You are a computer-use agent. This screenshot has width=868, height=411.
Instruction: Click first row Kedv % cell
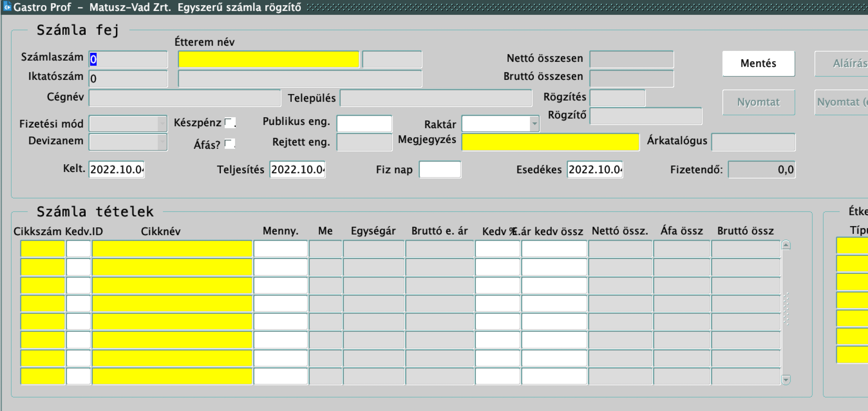497,249
